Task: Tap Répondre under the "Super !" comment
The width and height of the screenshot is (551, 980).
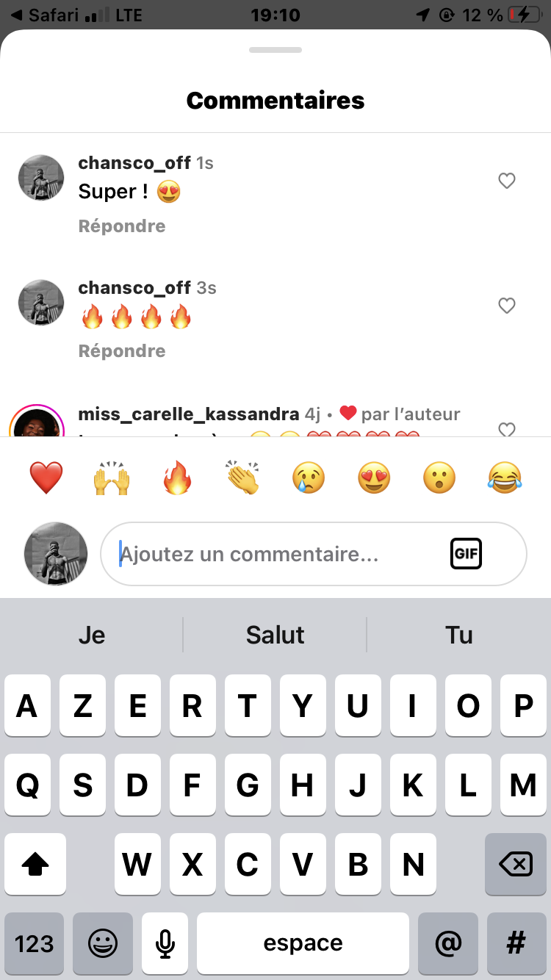Action: coord(122,226)
